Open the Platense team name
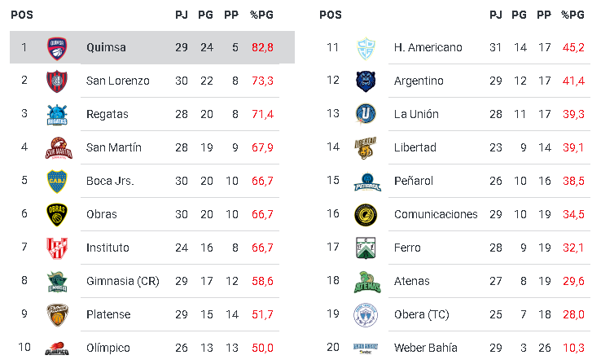 pos(108,314)
